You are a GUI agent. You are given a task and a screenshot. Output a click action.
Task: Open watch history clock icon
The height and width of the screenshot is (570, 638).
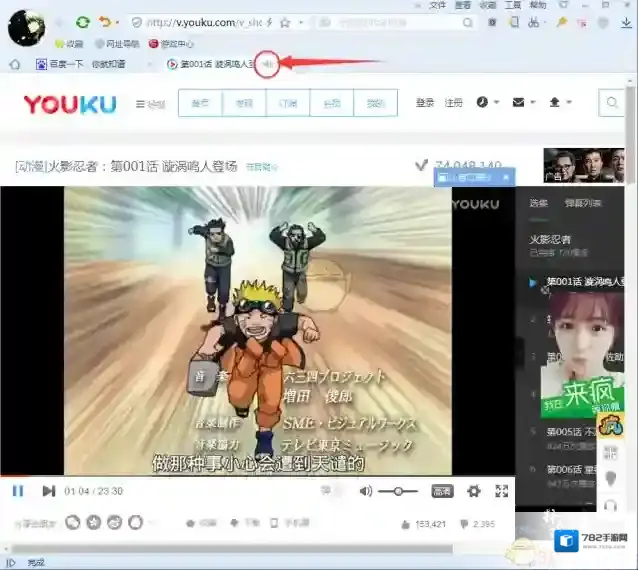tap(482, 102)
